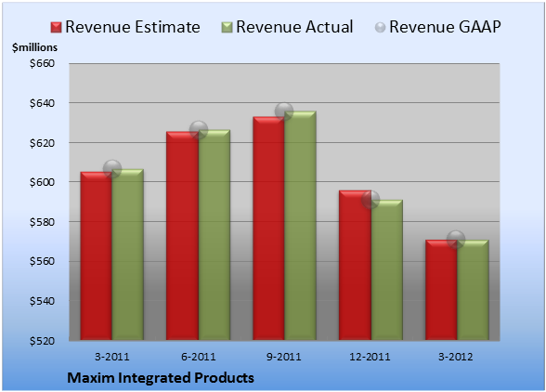Select the red estimate bar for 3-2011
Image resolution: width=546 pixels, height=392 pixels.
point(97,255)
